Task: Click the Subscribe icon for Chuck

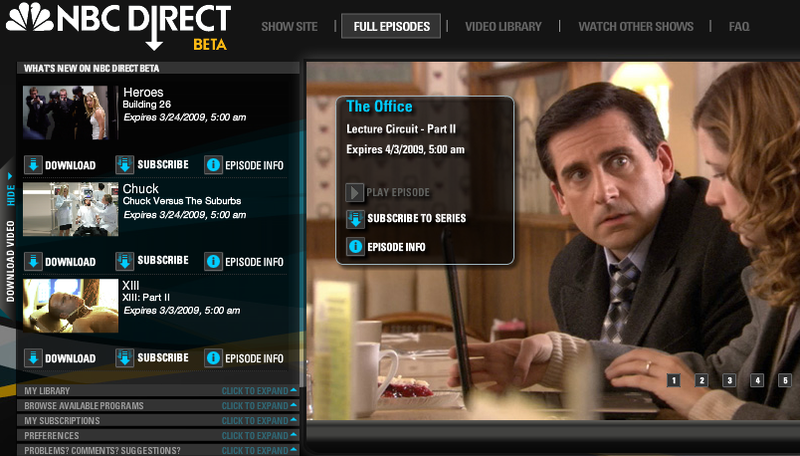Action: click(x=124, y=261)
